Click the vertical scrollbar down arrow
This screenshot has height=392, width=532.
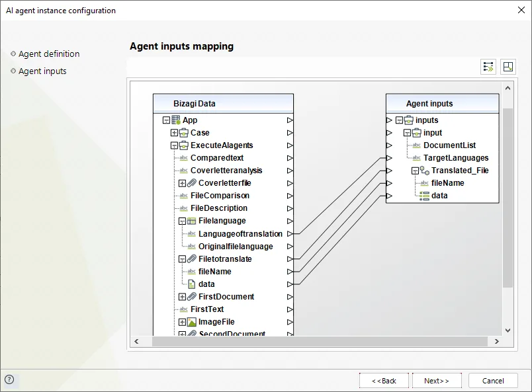click(x=508, y=331)
